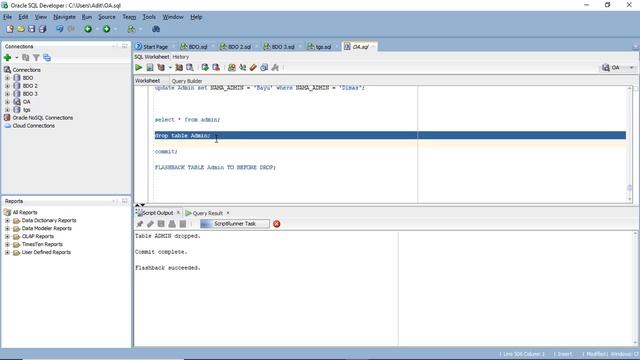Cancel the ScriptRunner Task with red X
The image size is (640, 360).
277,224
